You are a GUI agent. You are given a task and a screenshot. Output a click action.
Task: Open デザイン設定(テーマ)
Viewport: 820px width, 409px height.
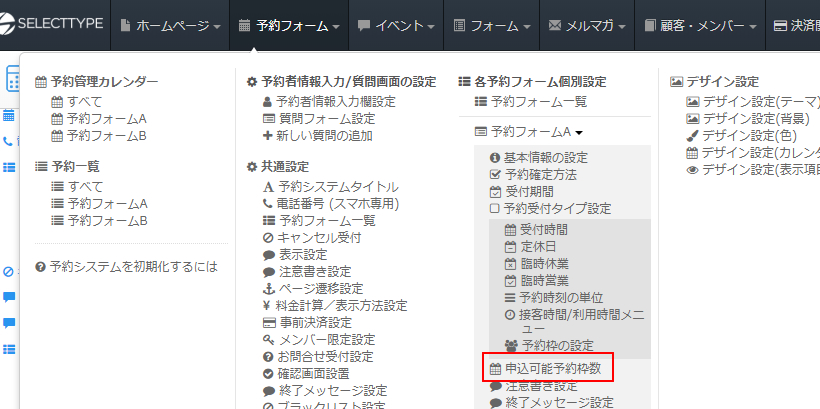click(753, 101)
